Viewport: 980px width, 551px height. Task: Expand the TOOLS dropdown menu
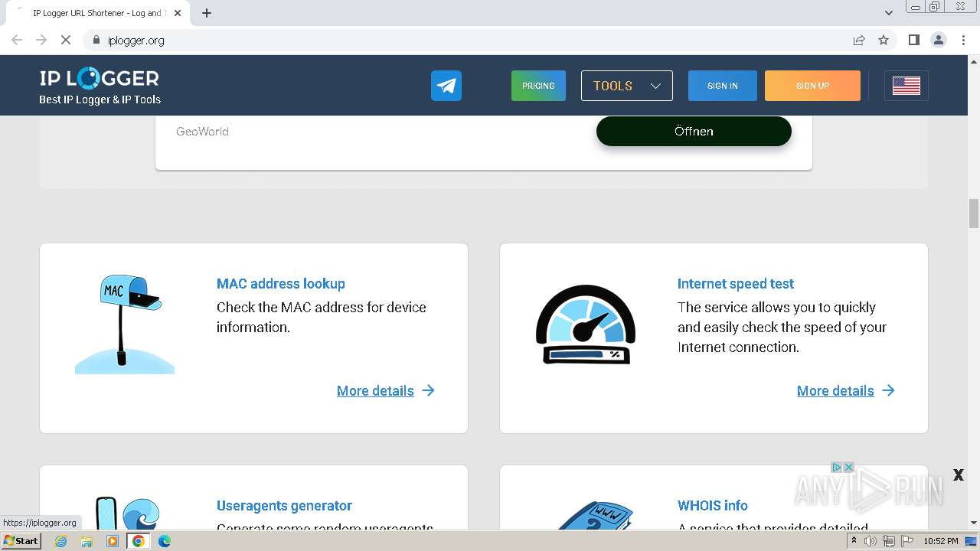[627, 86]
